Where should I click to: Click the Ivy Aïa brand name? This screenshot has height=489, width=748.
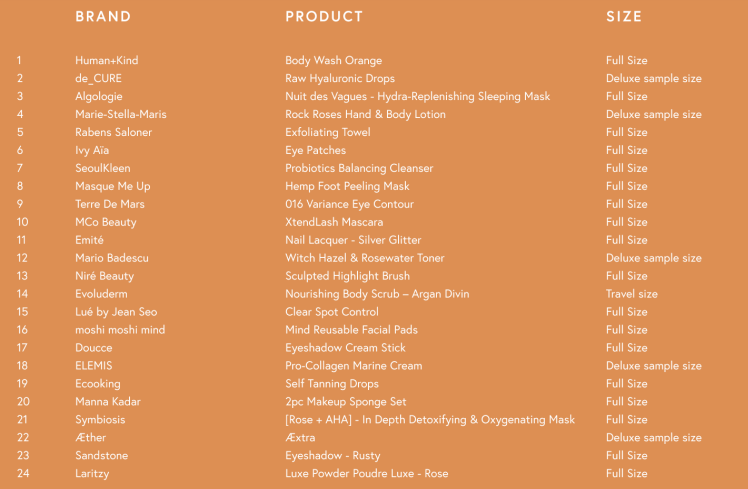point(92,150)
